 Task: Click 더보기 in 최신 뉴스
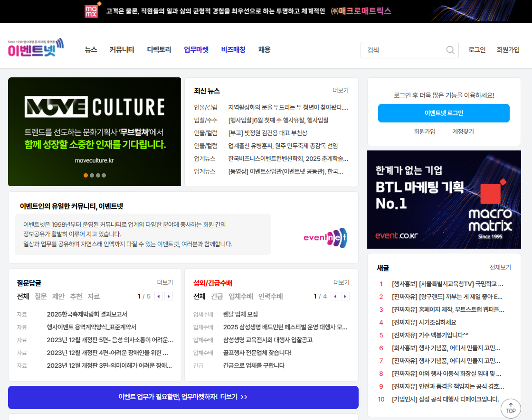(x=340, y=90)
